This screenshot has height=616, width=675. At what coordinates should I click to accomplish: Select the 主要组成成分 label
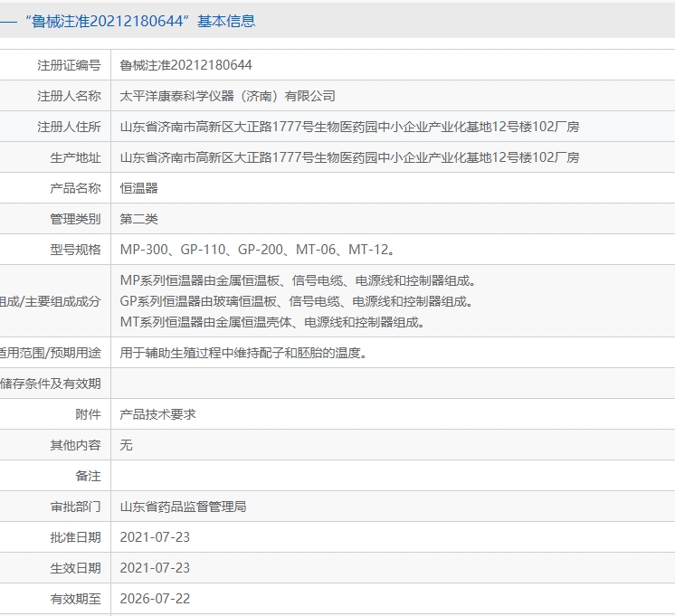pos(51,301)
